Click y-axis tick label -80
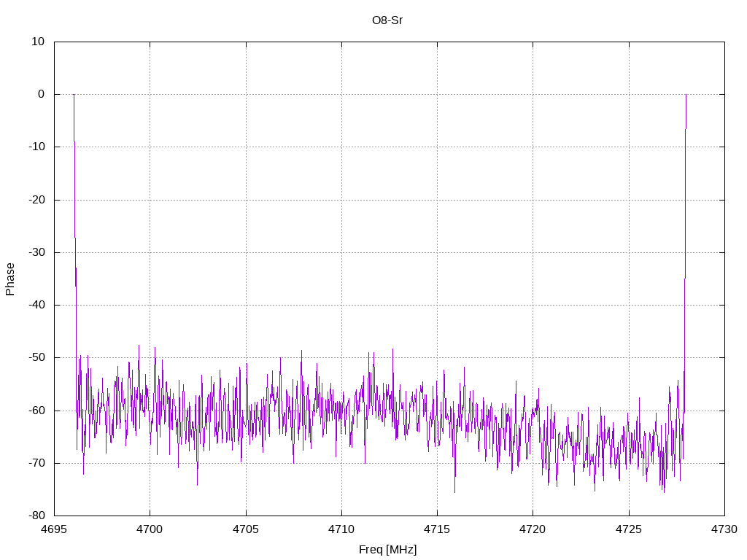The height and width of the screenshot is (560, 747). click(x=36, y=516)
